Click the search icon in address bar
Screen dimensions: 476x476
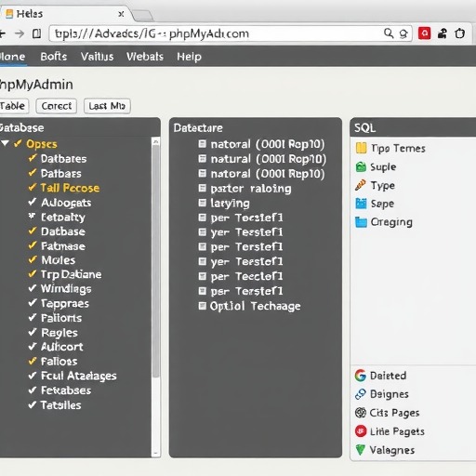(389, 33)
